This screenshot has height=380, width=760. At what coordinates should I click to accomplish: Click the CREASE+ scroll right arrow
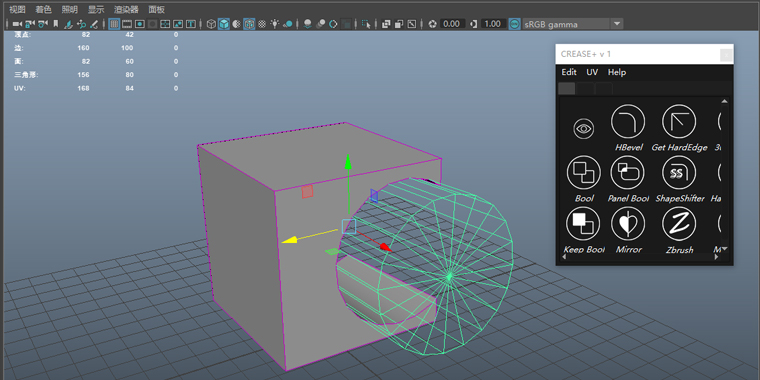[x=717, y=257]
